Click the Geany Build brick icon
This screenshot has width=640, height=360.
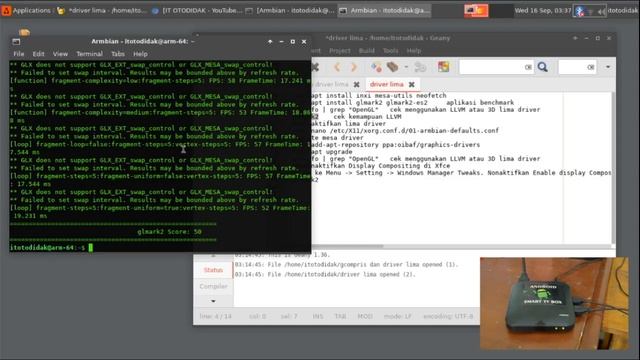point(393,67)
